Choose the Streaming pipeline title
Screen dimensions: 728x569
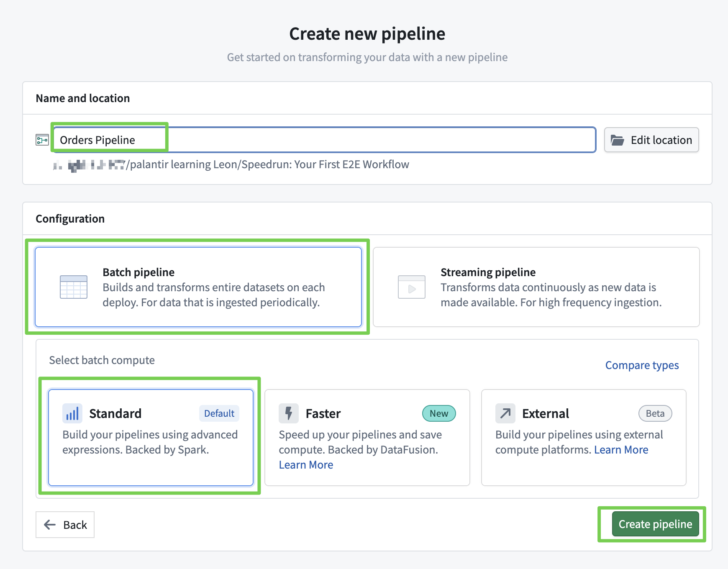[488, 272]
